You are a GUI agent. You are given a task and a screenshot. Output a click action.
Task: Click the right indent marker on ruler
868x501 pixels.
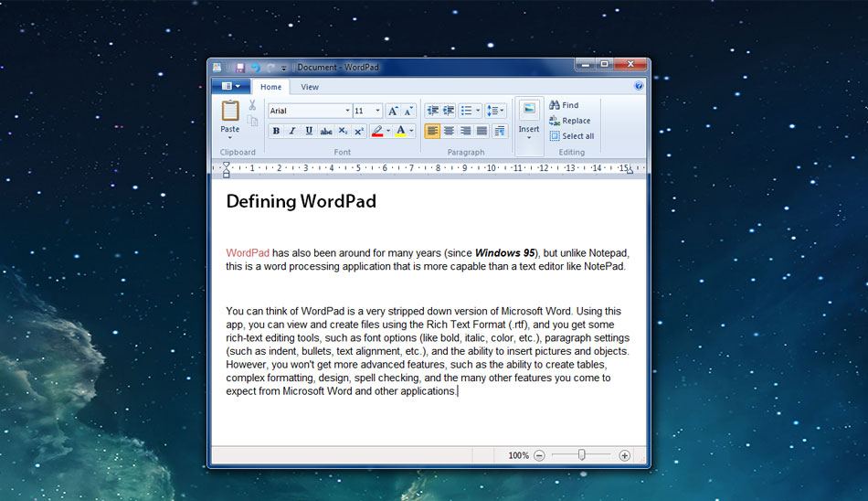click(630, 171)
